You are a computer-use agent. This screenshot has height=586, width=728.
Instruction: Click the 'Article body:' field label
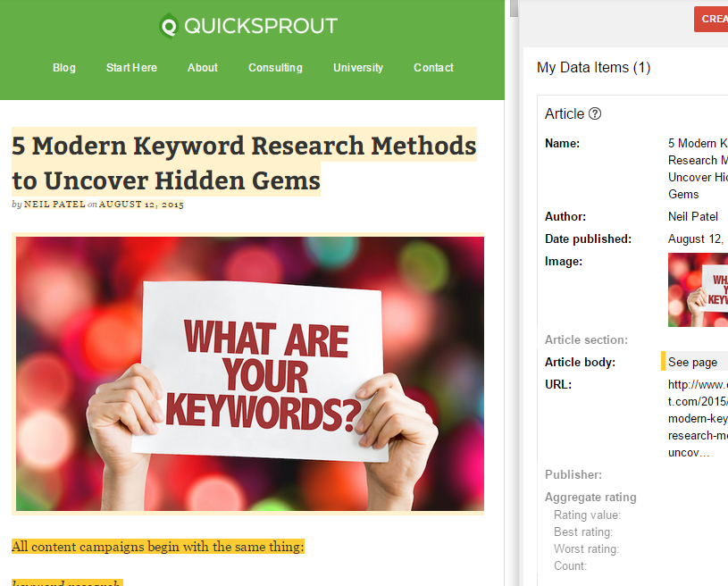[580, 362]
